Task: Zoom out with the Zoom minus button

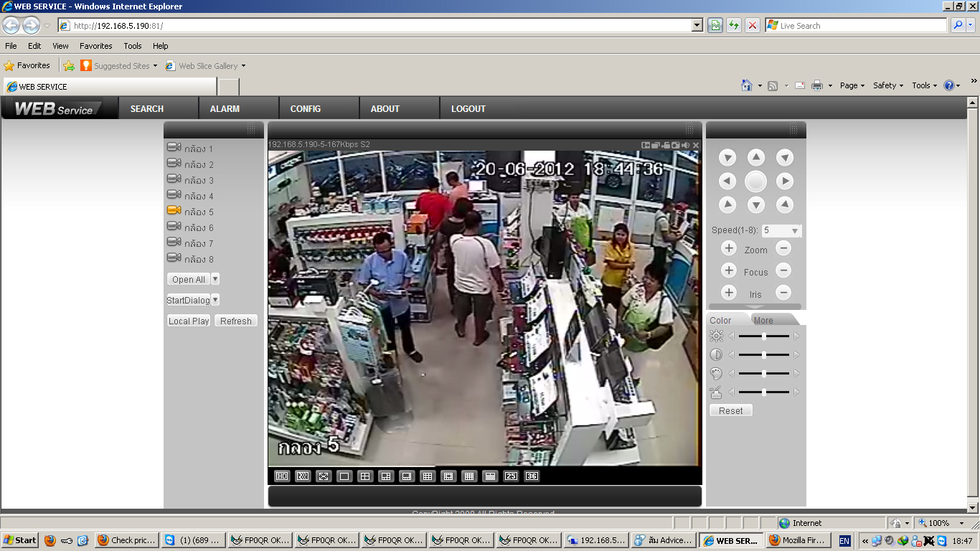Action: (x=783, y=249)
